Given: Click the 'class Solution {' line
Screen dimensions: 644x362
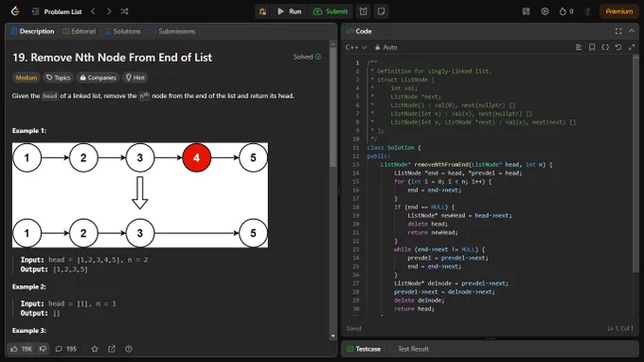Looking at the screenshot, I should [393, 148].
